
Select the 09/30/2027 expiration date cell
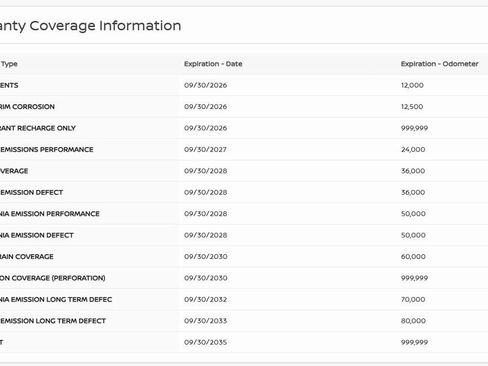[x=205, y=149]
